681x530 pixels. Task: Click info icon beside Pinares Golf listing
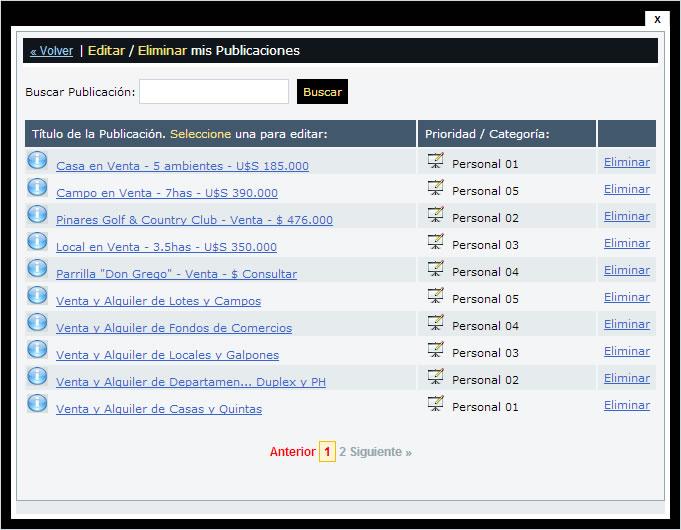(x=37, y=214)
